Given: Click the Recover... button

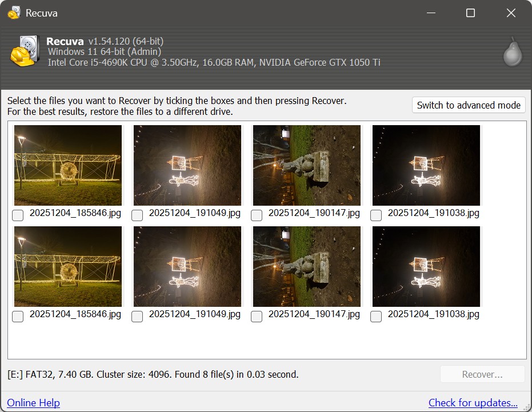Looking at the screenshot, I should coord(482,374).
